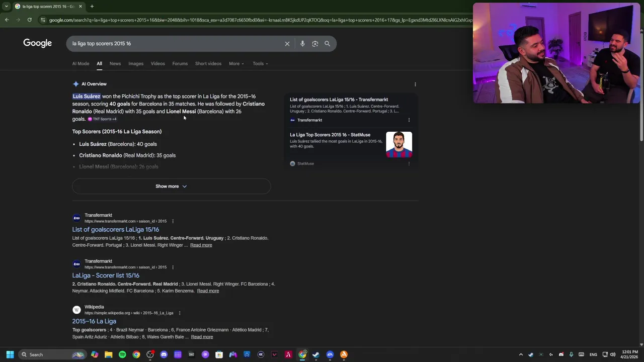Click the Windows taskbar Search box
The image size is (644, 362).
pyautogui.click(x=52, y=354)
